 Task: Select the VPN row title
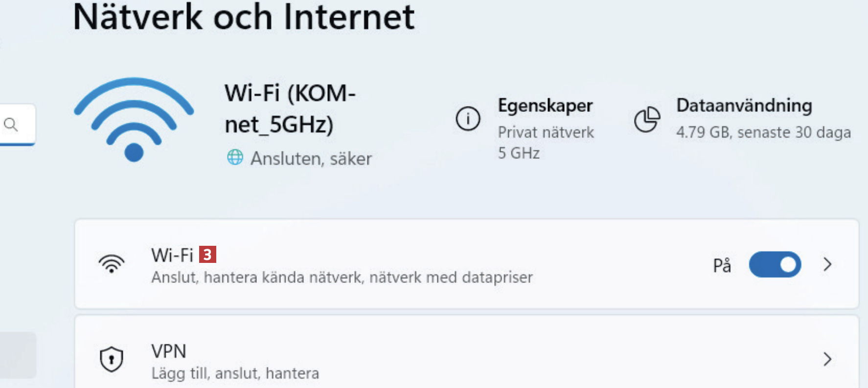pos(169,351)
